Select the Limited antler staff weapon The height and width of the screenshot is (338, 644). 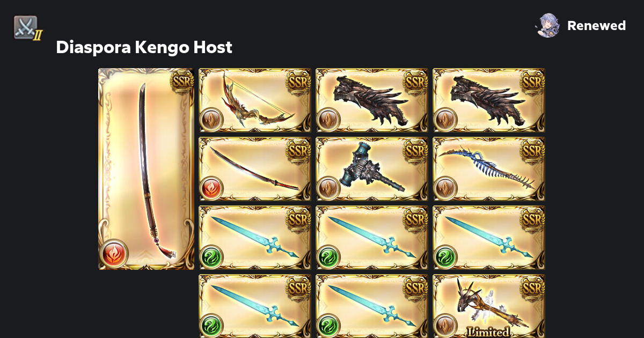pos(489,306)
